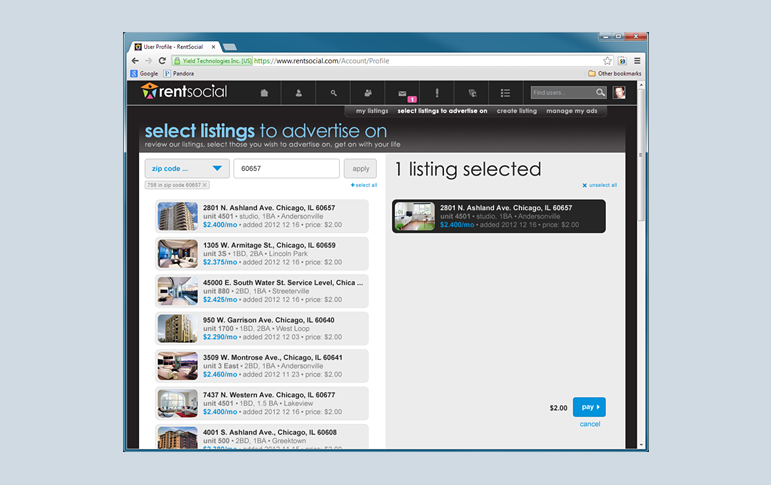771x485 pixels.
Task: Open the Chrome menu button
Action: tap(637, 60)
